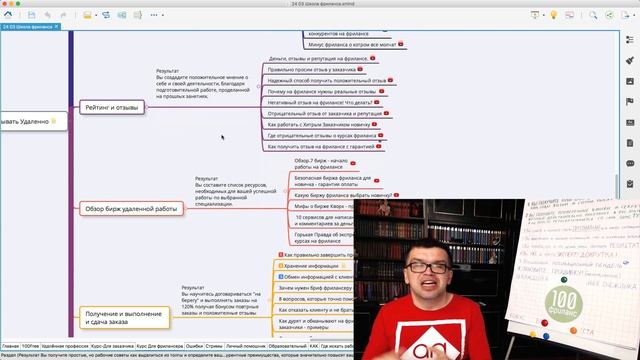Select the 'Деньги, отзывы и репутация на фрилансе' subtopic

tap(318, 59)
